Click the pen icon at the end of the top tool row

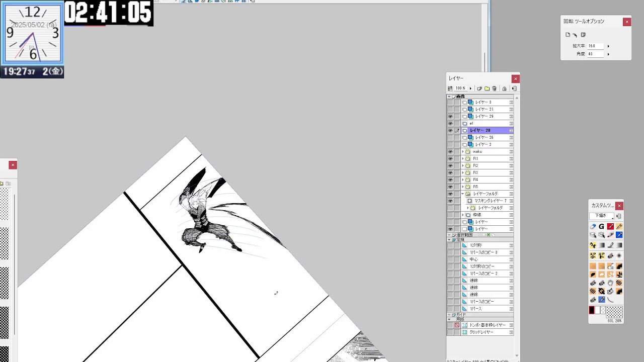[619, 227]
